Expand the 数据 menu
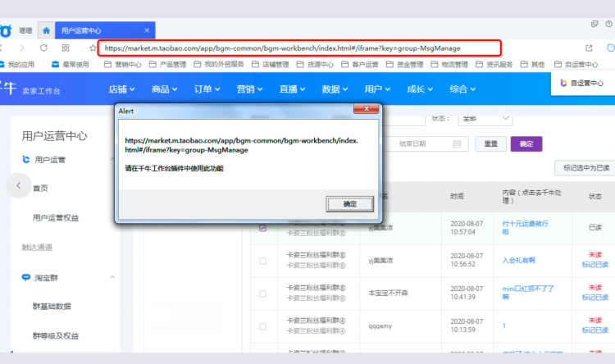Viewport: 615px width, 364px height. pyautogui.click(x=335, y=89)
